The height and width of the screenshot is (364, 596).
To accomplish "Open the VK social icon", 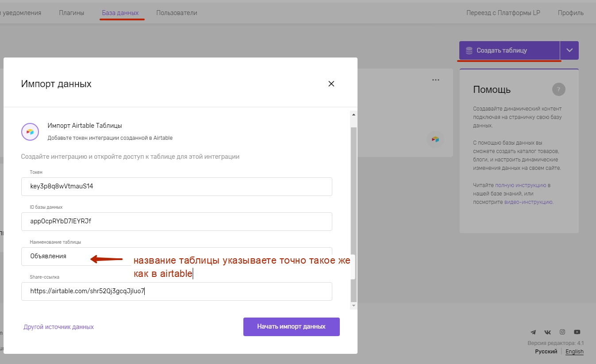I will pyautogui.click(x=548, y=332).
